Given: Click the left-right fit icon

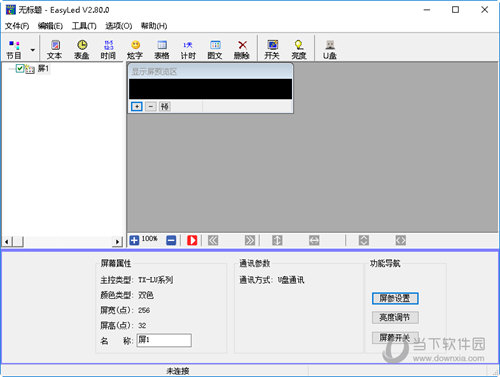Looking at the screenshot, I should [401, 240].
